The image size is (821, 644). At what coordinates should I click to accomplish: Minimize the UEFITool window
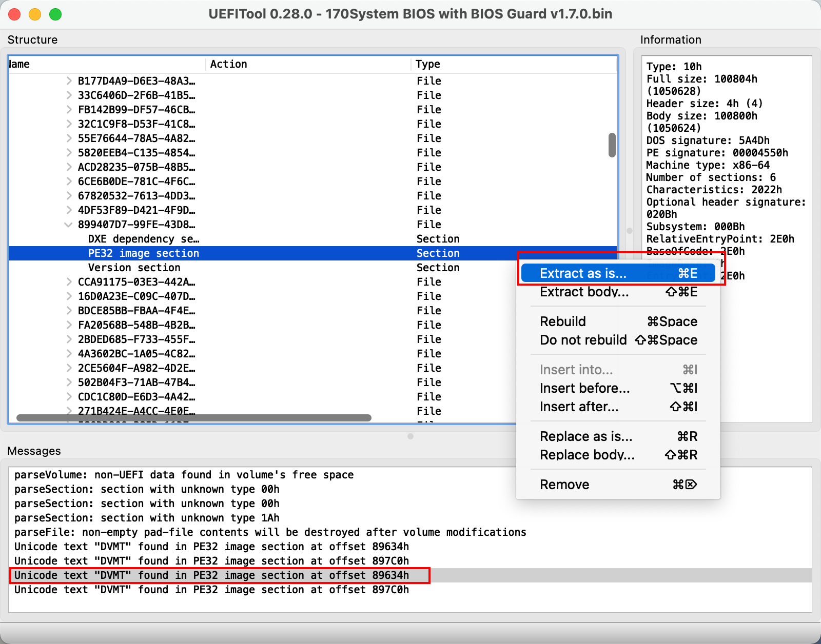pyautogui.click(x=35, y=14)
